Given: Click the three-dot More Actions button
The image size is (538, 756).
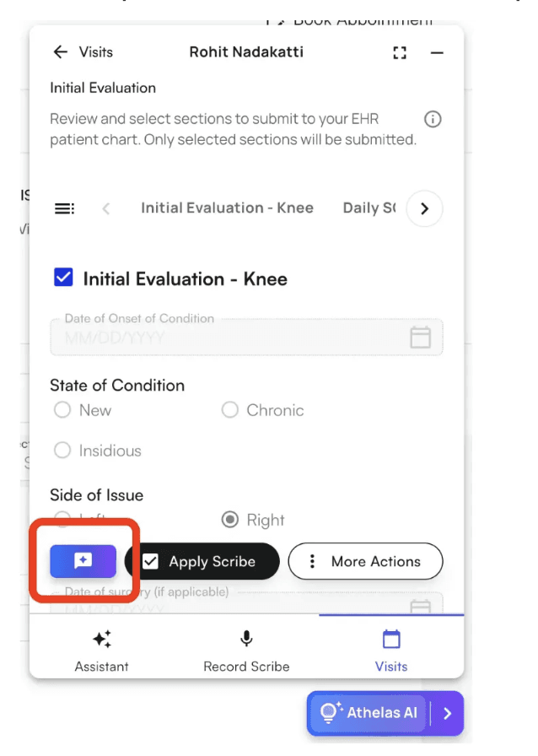Looking at the screenshot, I should 365,561.
